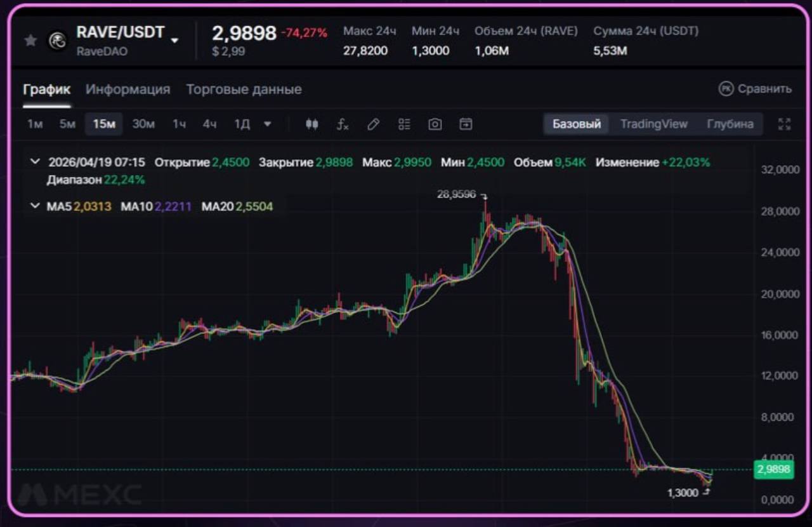Select the 15м timeframe
The image size is (812, 527).
coord(104,124)
